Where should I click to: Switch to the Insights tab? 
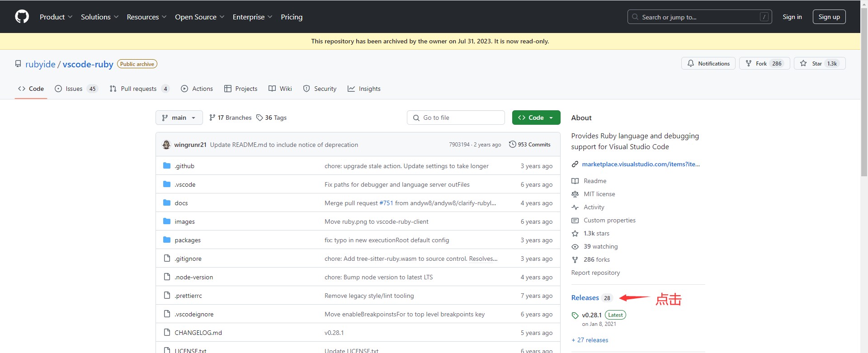[364, 89]
